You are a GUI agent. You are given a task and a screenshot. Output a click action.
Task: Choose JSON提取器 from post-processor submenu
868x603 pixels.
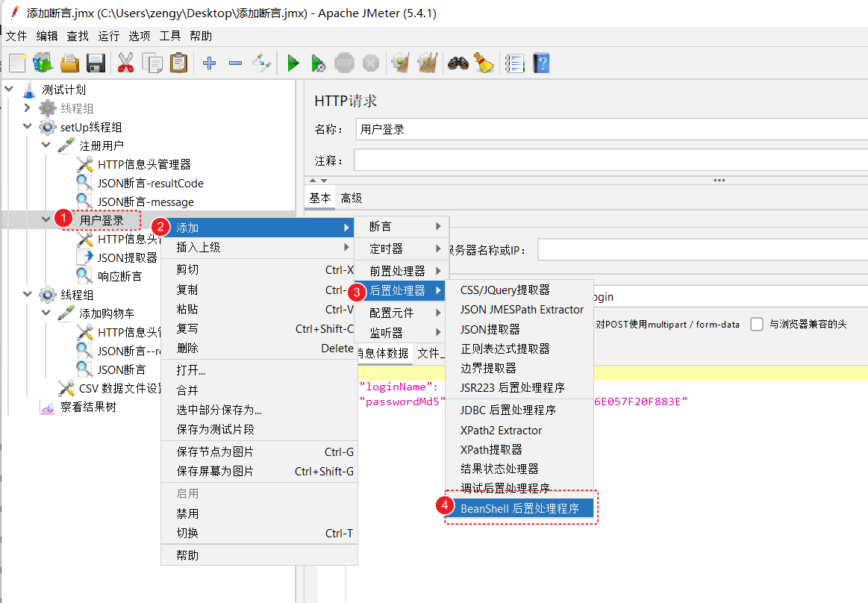click(519, 329)
